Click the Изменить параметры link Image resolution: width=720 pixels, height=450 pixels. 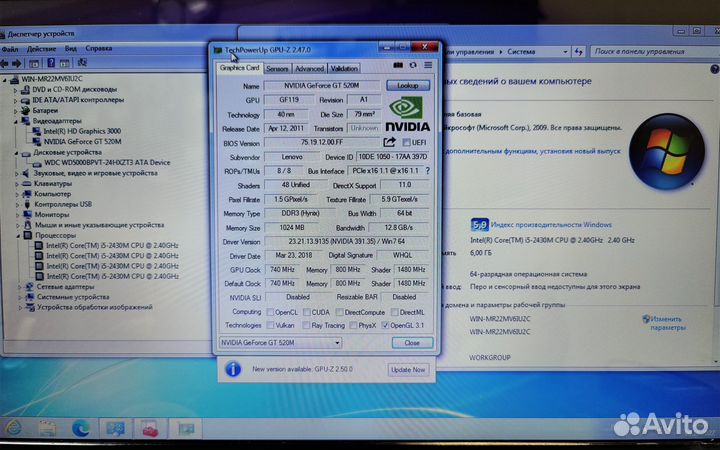(x=666, y=323)
